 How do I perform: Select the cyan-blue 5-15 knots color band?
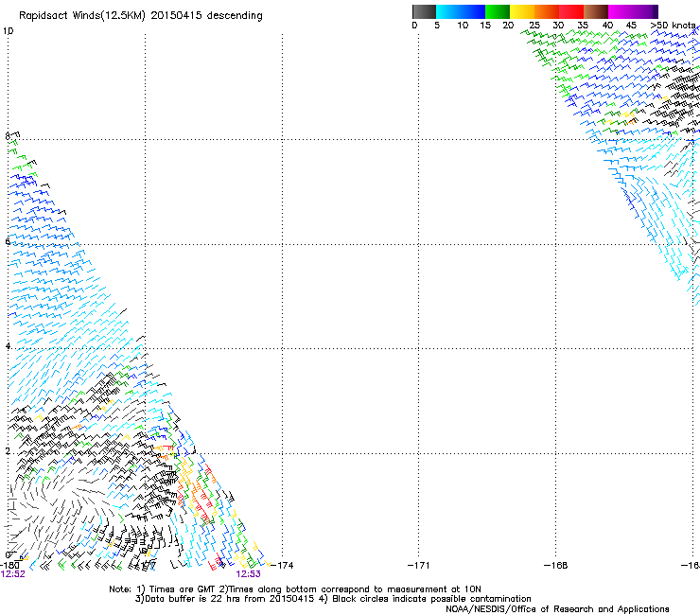click(461, 11)
